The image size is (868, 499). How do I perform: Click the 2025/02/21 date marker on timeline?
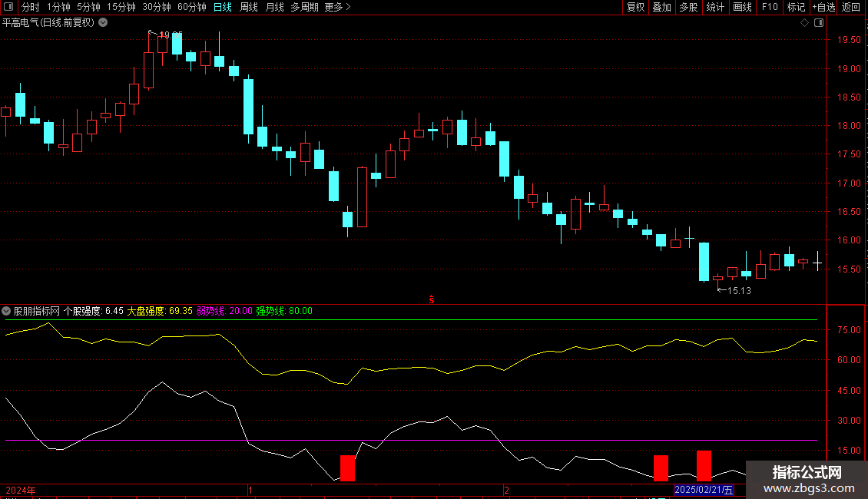(x=704, y=490)
